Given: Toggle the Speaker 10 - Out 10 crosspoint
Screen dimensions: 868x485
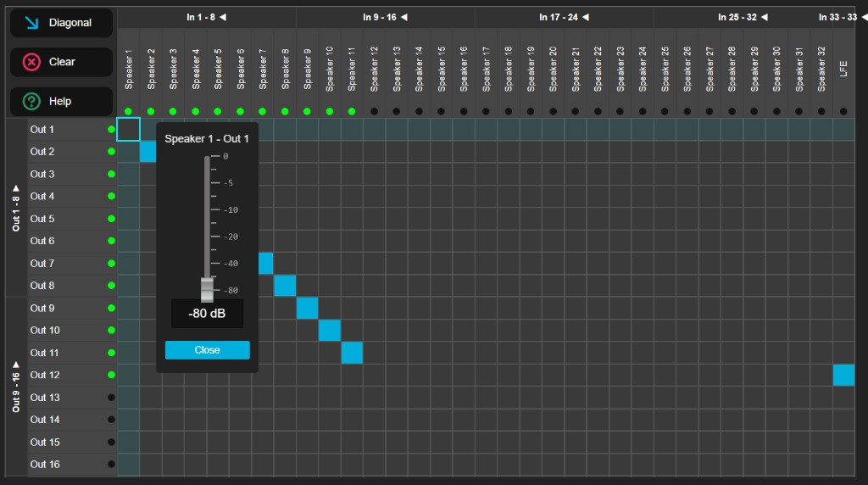Looking at the screenshot, I should click(x=330, y=331).
